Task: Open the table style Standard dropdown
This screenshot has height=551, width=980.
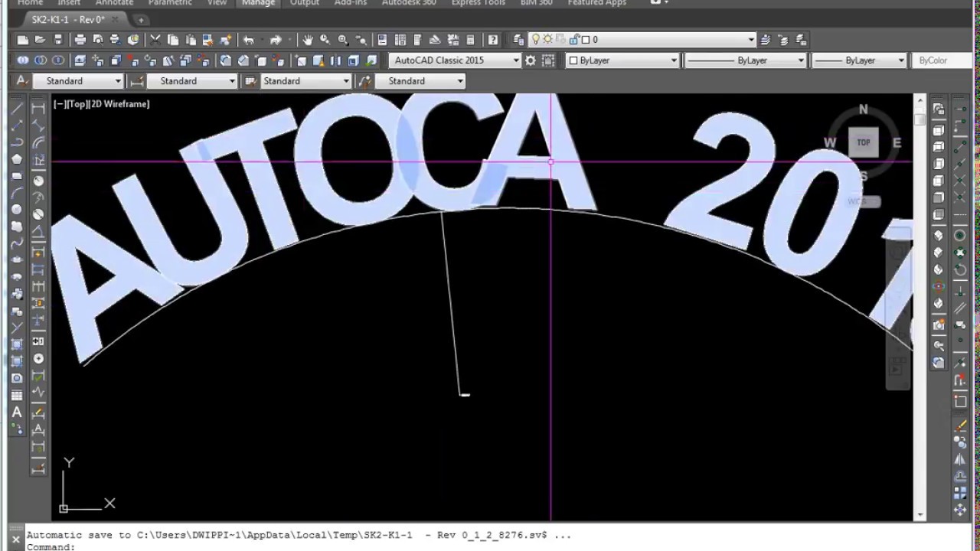Action: tap(346, 81)
